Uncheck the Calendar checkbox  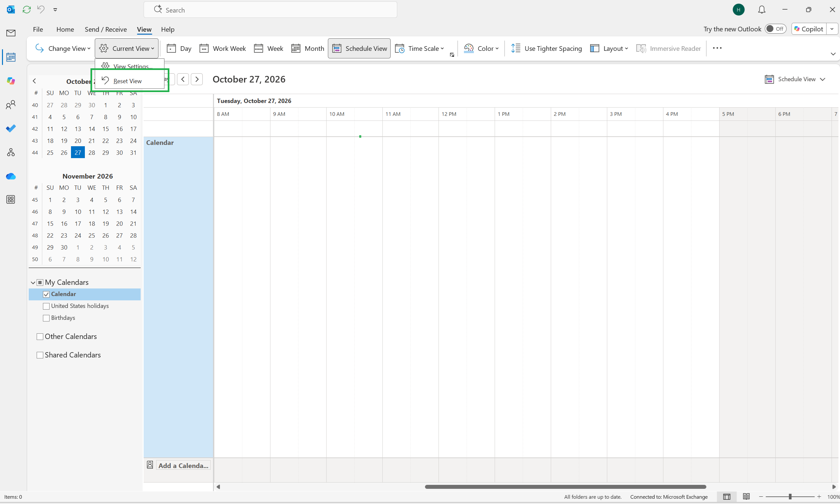click(46, 294)
